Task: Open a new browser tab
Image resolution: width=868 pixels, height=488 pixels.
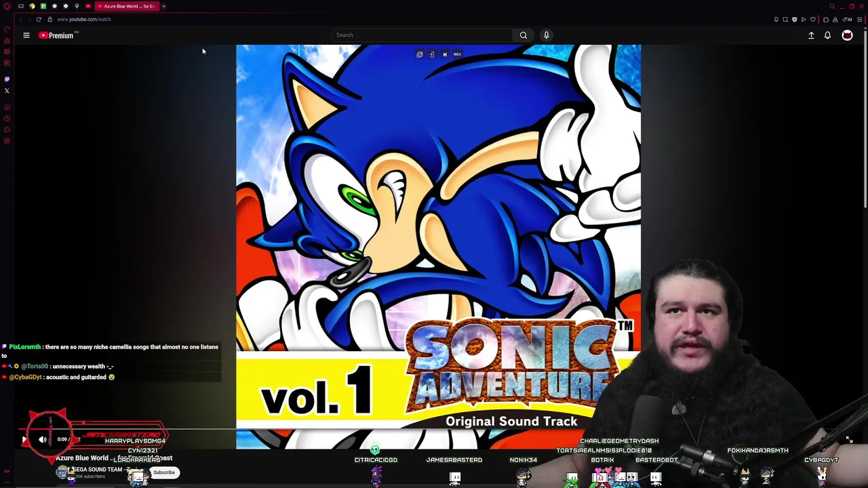Action: (163, 6)
